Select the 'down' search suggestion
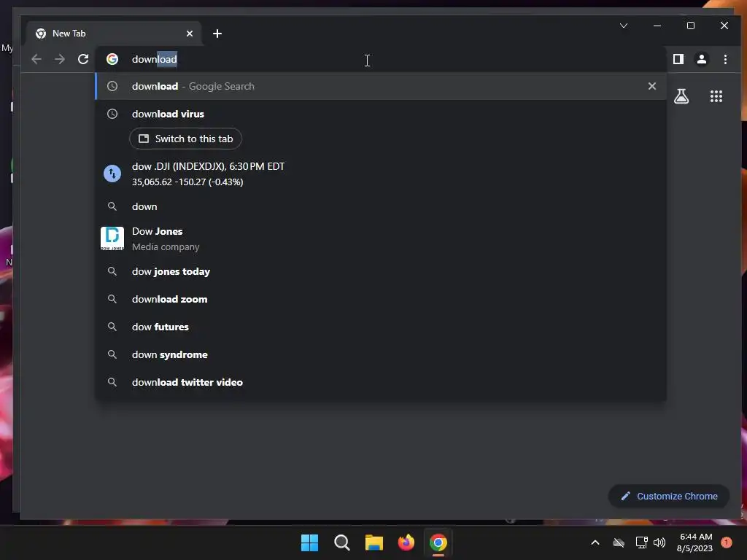 pos(381,206)
